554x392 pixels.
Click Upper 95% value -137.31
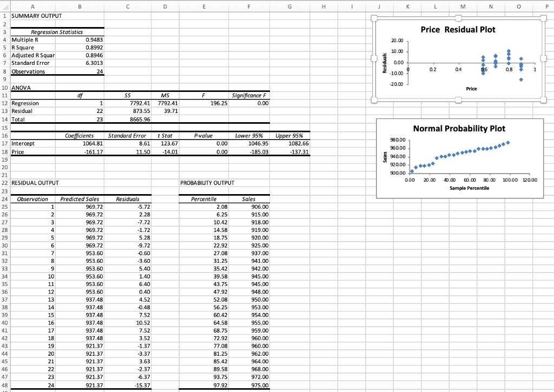290,152
